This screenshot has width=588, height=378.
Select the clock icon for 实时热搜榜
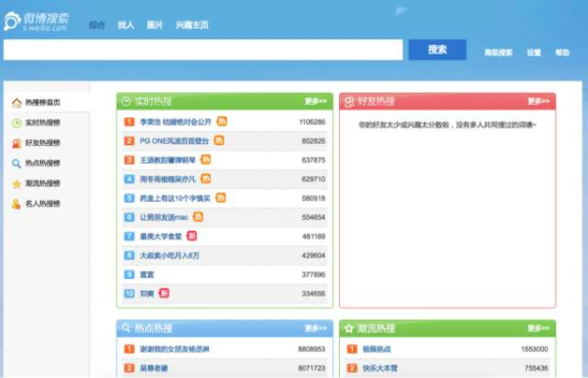[x=17, y=122]
